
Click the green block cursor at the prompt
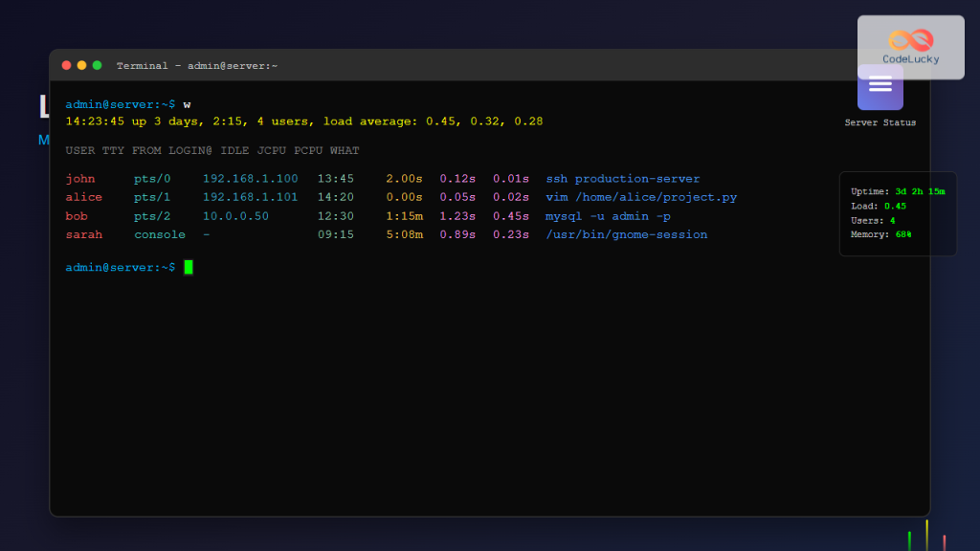[189, 268]
